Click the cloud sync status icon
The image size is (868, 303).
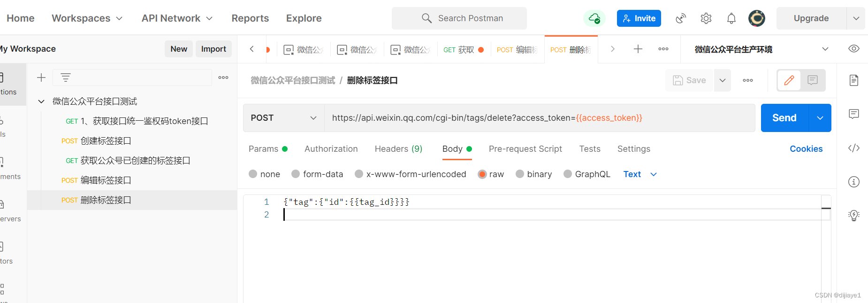594,18
